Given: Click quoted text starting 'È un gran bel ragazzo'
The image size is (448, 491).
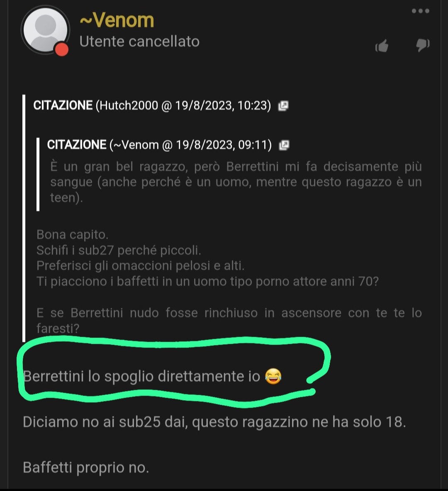Looking at the screenshot, I should point(236,182).
